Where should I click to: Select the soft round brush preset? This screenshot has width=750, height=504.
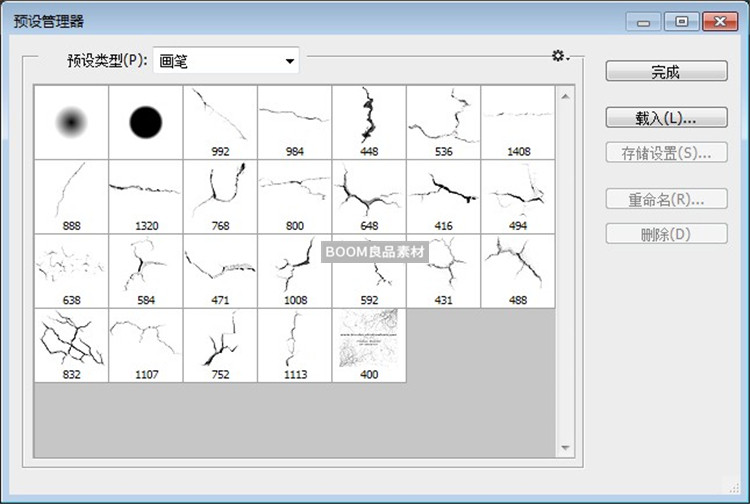(x=71, y=122)
